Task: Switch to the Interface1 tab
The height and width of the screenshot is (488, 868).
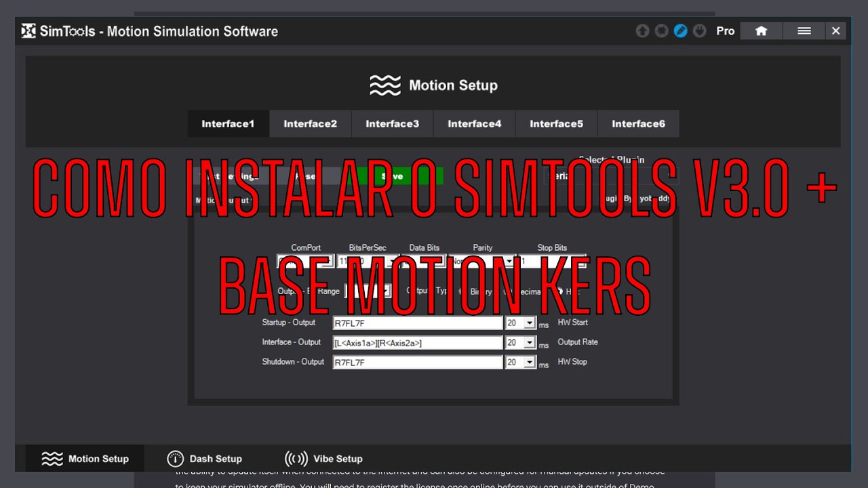Action: pos(228,124)
